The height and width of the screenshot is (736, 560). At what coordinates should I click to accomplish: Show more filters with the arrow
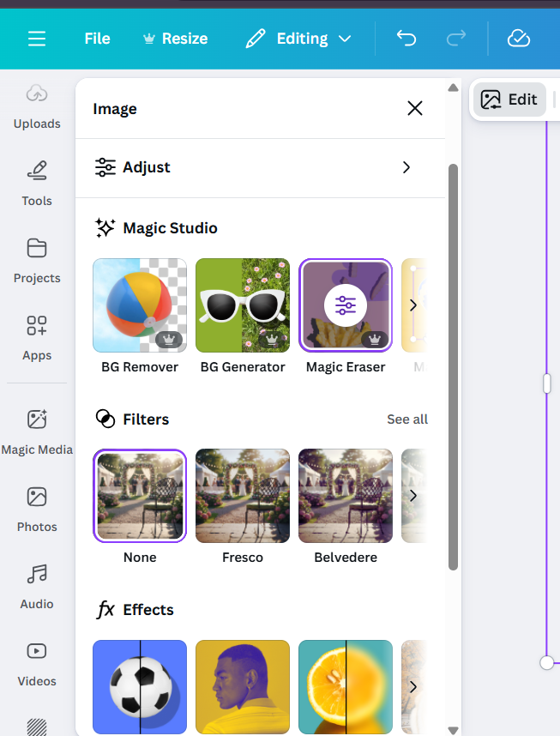point(412,496)
